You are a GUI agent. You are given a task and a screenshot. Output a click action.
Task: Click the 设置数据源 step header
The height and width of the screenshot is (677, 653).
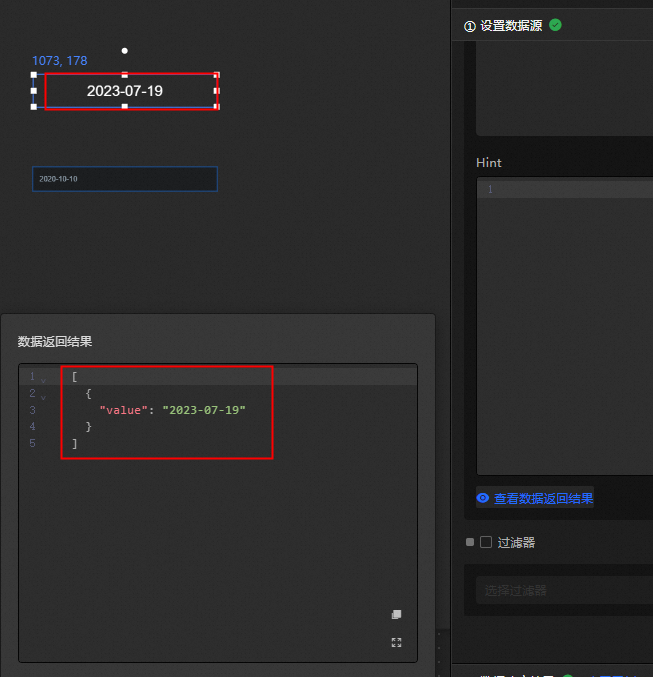511,25
